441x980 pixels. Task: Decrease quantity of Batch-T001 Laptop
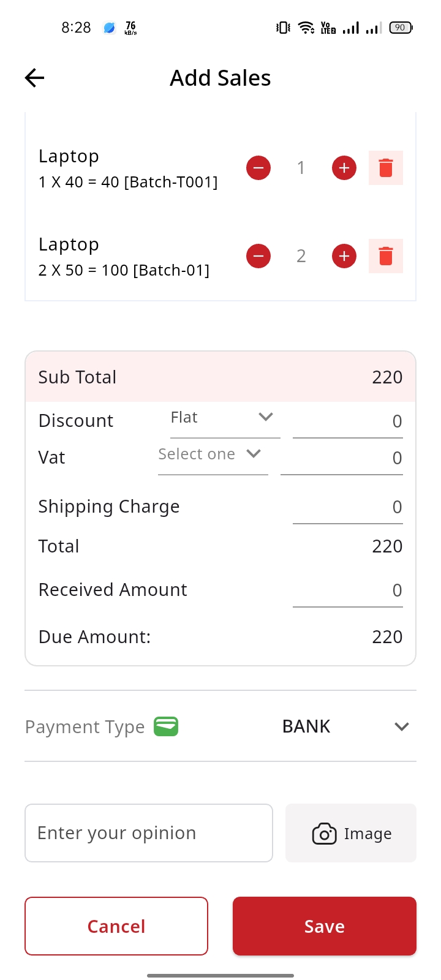[x=258, y=168]
